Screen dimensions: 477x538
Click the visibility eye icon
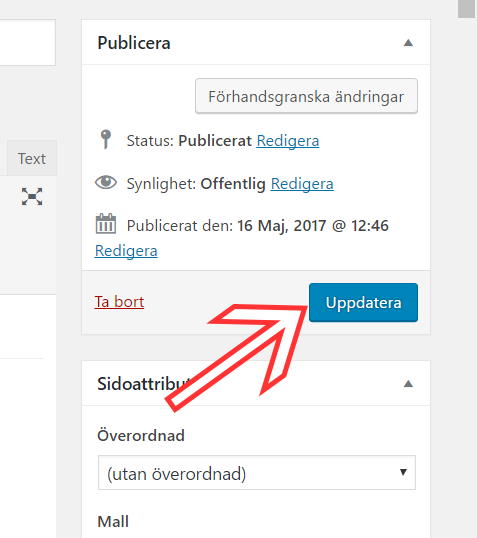(x=106, y=183)
